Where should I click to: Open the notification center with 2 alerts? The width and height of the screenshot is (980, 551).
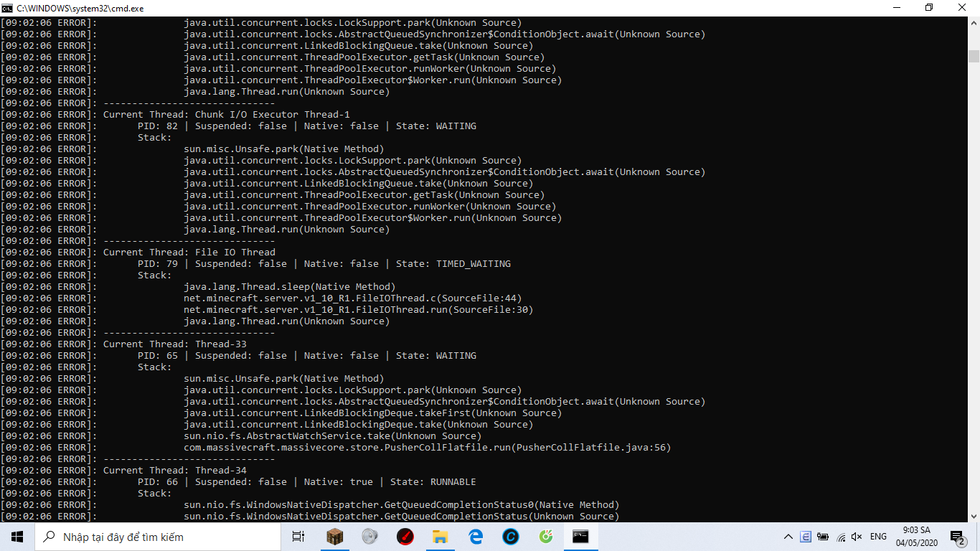pyautogui.click(x=957, y=537)
